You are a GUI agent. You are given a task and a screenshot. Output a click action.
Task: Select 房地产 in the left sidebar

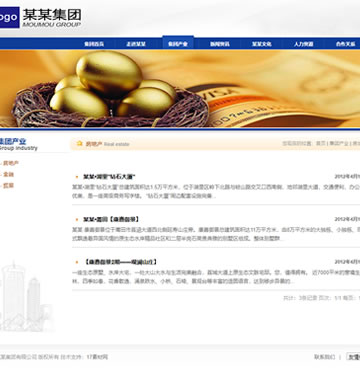pos(11,163)
